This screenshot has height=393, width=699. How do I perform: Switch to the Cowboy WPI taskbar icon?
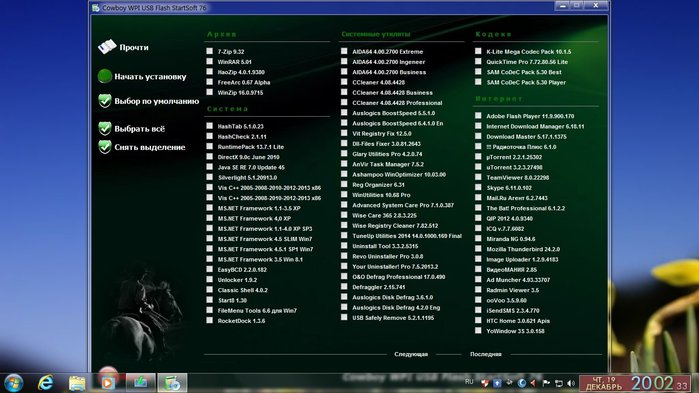pos(172,383)
